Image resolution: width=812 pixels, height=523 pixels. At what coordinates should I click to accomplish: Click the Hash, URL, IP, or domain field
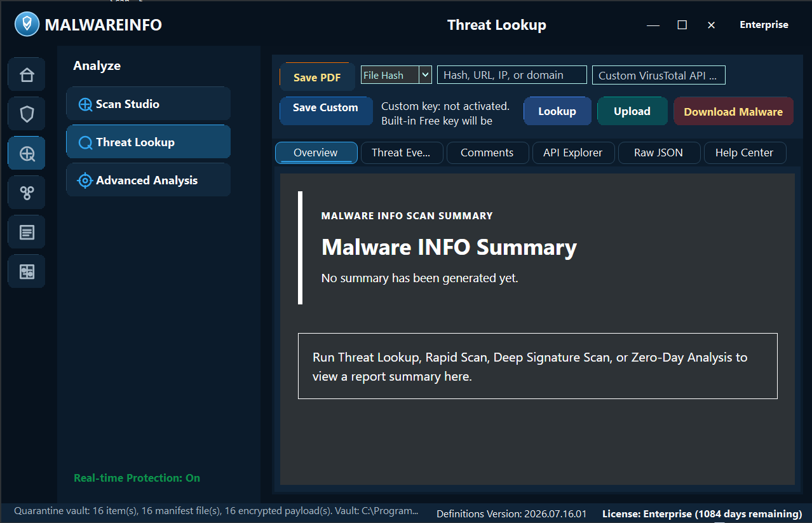511,75
